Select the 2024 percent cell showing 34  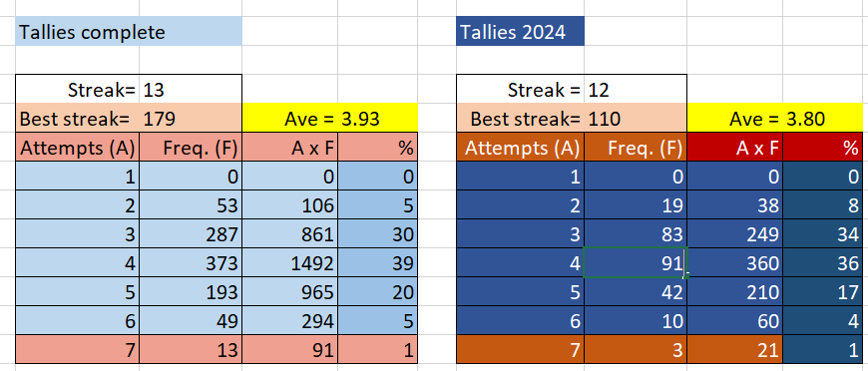point(823,234)
